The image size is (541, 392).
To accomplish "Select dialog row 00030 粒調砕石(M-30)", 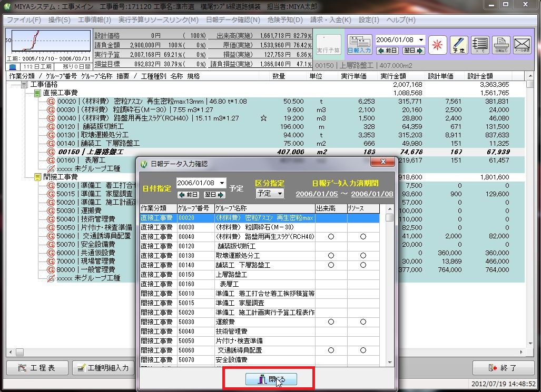I will tap(260, 227).
